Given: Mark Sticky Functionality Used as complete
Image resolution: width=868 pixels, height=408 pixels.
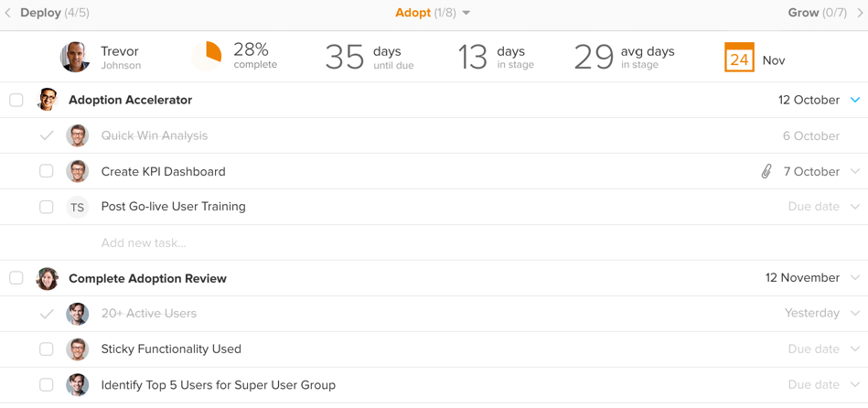Looking at the screenshot, I should 47,349.
